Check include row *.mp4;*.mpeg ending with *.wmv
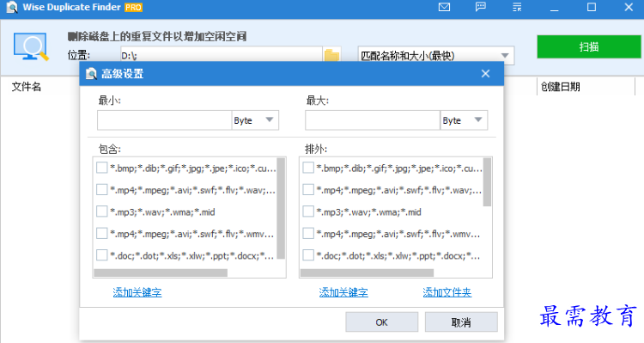The height and width of the screenshot is (343, 644). click(x=101, y=234)
